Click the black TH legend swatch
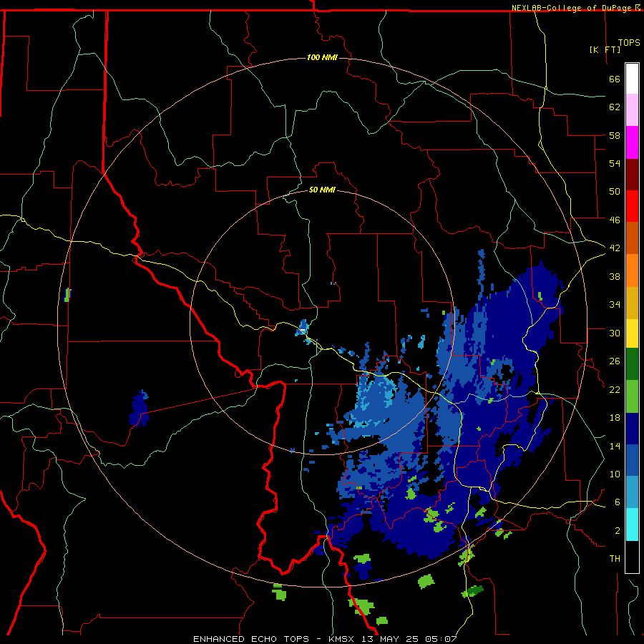Viewport: 644px width, 644px height. pos(632,557)
